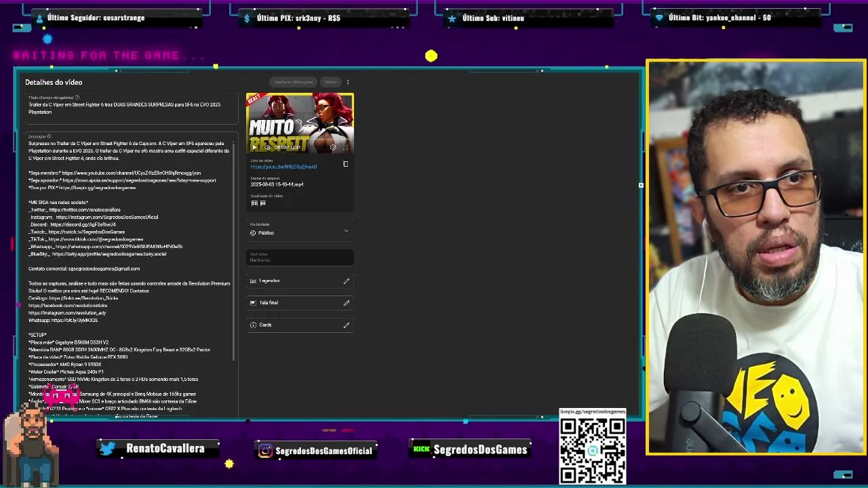
Task: Click the file name 2025-08-03 15-40-44.mp4
Action: coord(277,184)
